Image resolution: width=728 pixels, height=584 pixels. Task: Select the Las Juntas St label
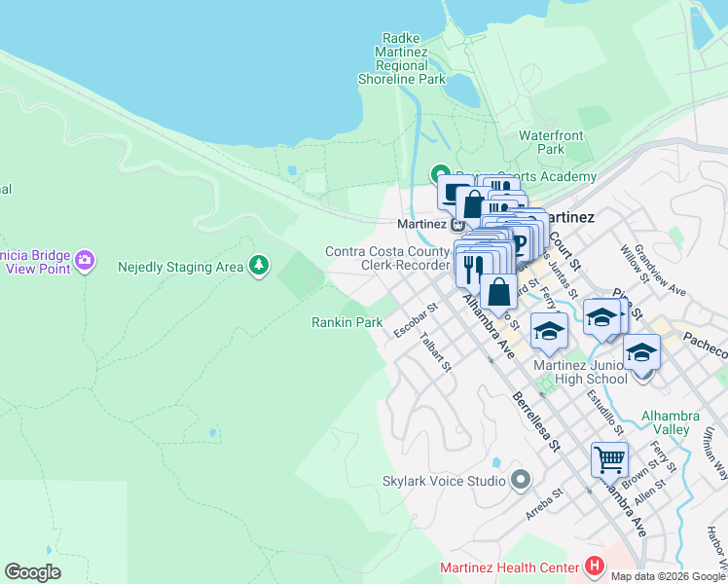pyautogui.click(x=561, y=274)
